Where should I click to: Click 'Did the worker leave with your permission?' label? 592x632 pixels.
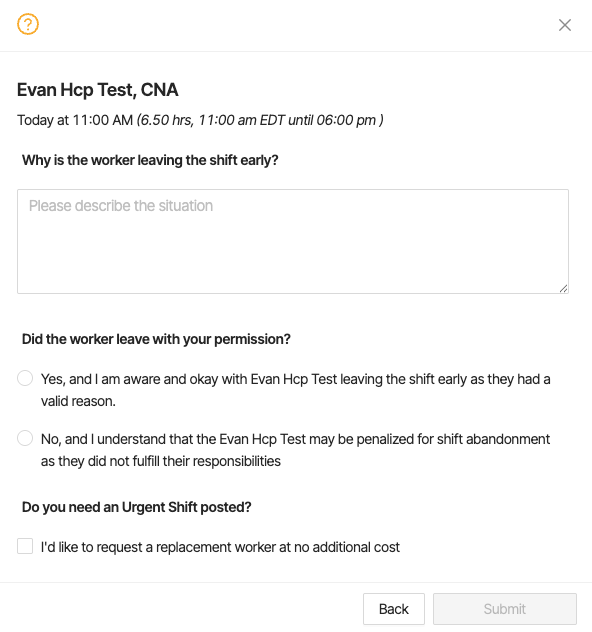(x=156, y=339)
